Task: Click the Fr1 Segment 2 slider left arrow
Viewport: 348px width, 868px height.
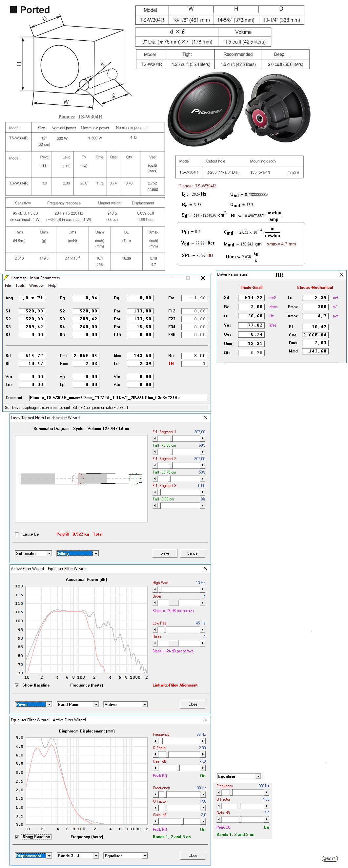Action: click(155, 465)
